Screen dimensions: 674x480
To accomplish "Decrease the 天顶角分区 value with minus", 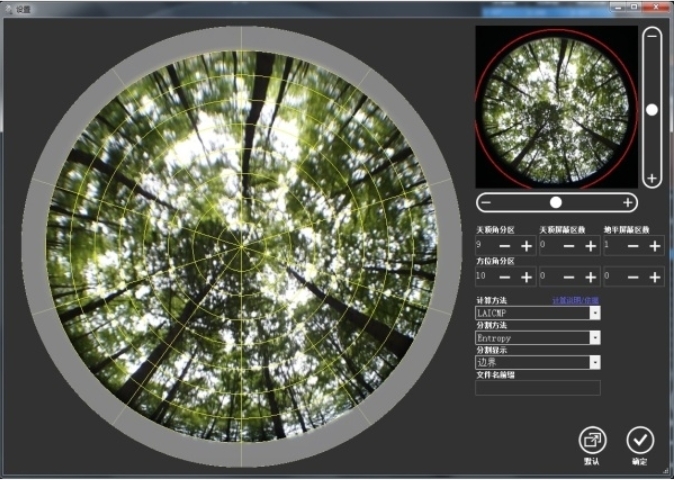I will (x=505, y=246).
